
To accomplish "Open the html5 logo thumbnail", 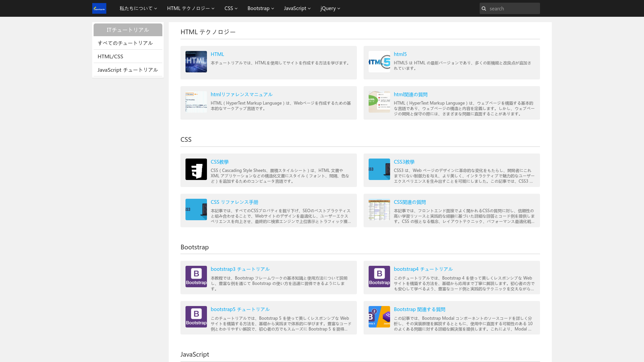I will tap(379, 62).
